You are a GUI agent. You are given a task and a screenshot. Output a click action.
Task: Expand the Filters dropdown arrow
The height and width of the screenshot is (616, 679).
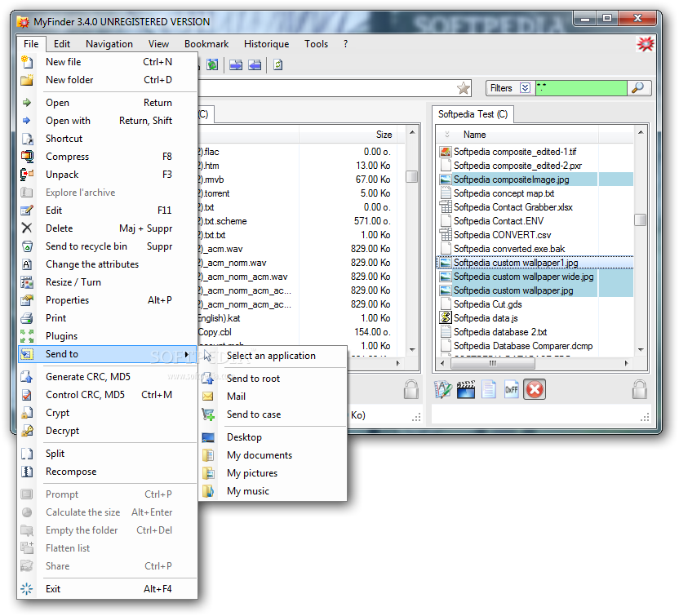[x=525, y=88]
